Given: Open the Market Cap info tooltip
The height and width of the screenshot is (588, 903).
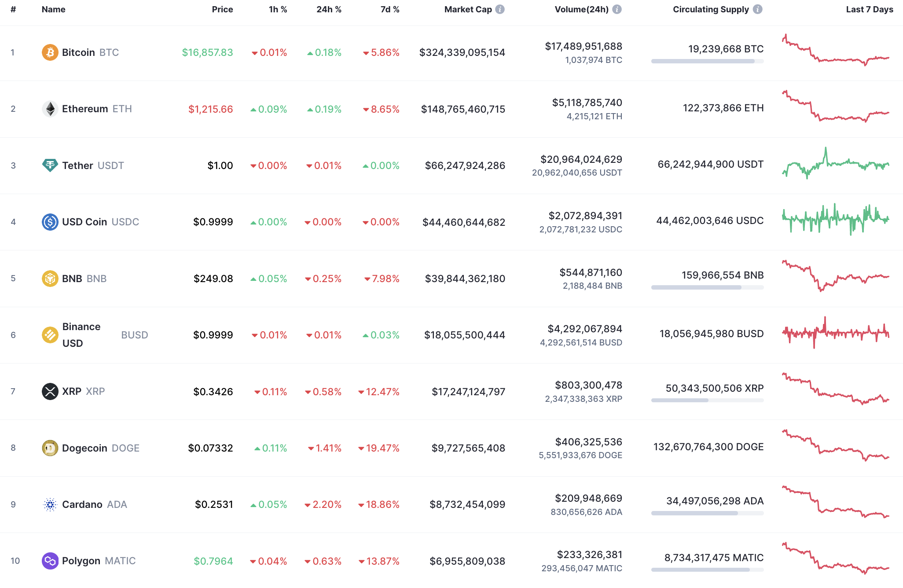Looking at the screenshot, I should (x=499, y=8).
